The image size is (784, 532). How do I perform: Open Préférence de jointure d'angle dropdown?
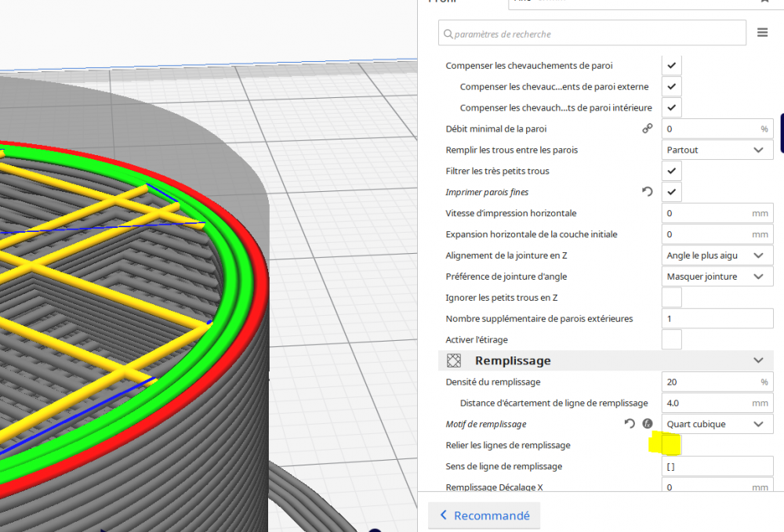pos(717,277)
